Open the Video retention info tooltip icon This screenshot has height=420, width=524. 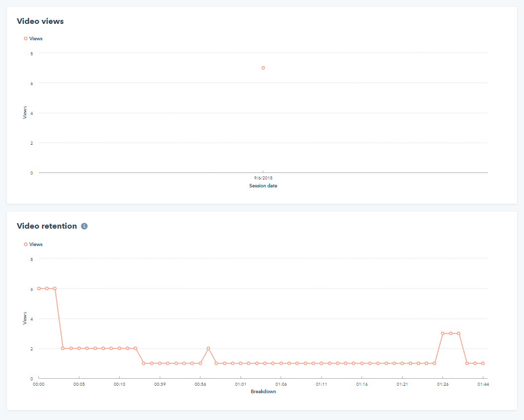point(84,226)
